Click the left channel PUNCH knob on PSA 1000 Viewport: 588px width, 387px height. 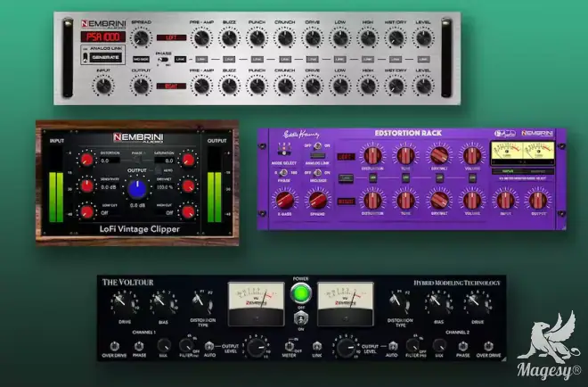257,38
